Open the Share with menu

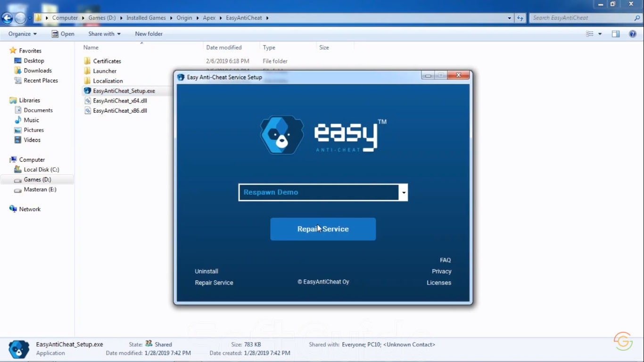pyautogui.click(x=104, y=34)
